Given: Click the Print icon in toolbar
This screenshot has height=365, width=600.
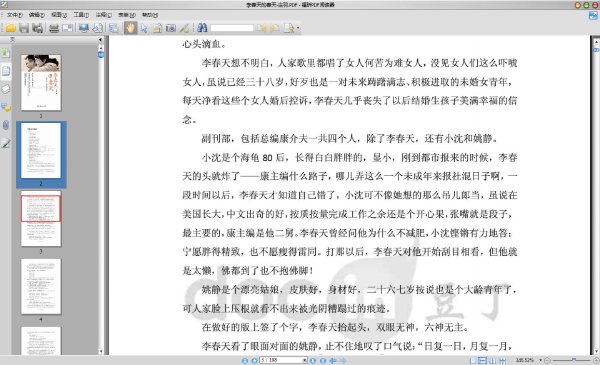Looking at the screenshot, I should [x=54, y=28].
